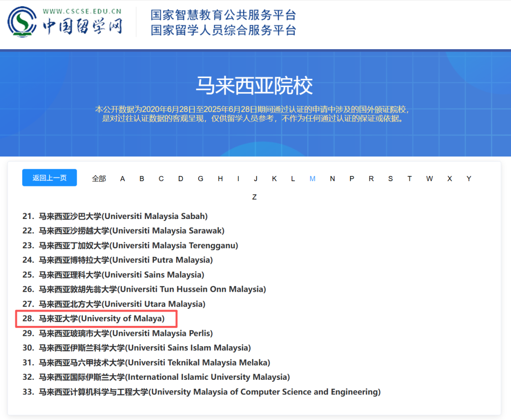Open Universiti Putra Malaysia entry
511x420 pixels.
[x=118, y=260]
